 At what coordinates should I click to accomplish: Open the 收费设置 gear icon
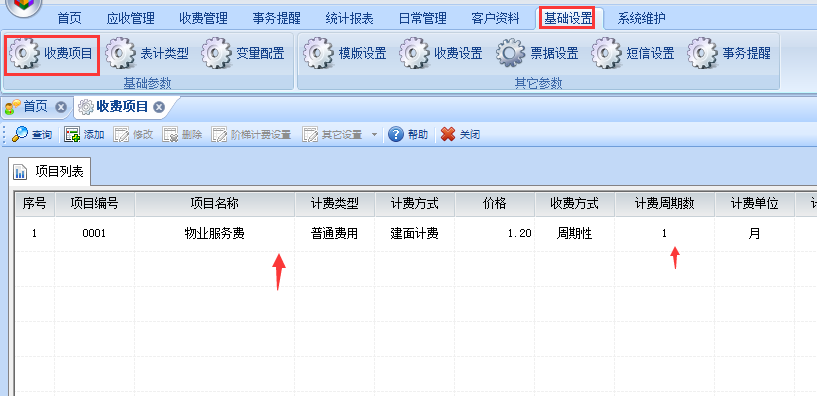pyautogui.click(x=414, y=53)
